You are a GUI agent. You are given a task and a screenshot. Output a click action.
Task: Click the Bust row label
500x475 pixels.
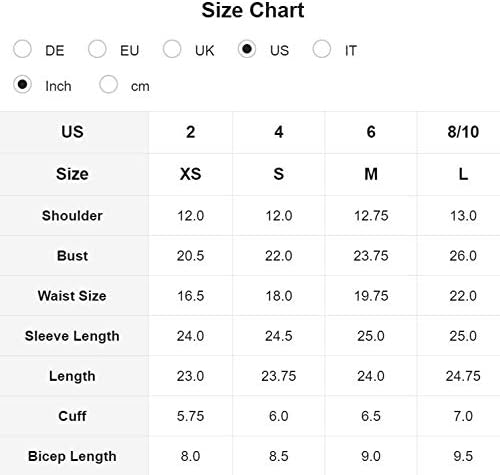tap(72, 256)
